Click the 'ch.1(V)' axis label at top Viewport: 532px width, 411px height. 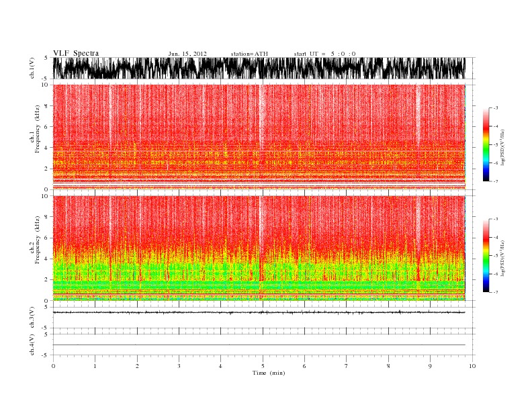pyautogui.click(x=32, y=68)
